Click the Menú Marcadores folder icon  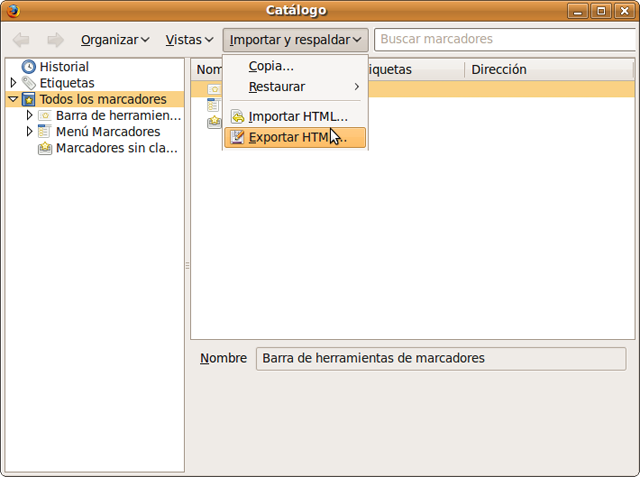45,132
